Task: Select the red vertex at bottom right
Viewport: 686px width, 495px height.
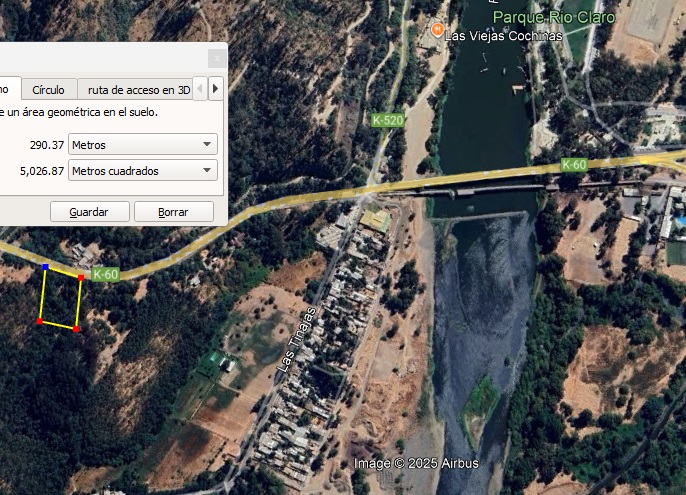Action: click(77, 329)
